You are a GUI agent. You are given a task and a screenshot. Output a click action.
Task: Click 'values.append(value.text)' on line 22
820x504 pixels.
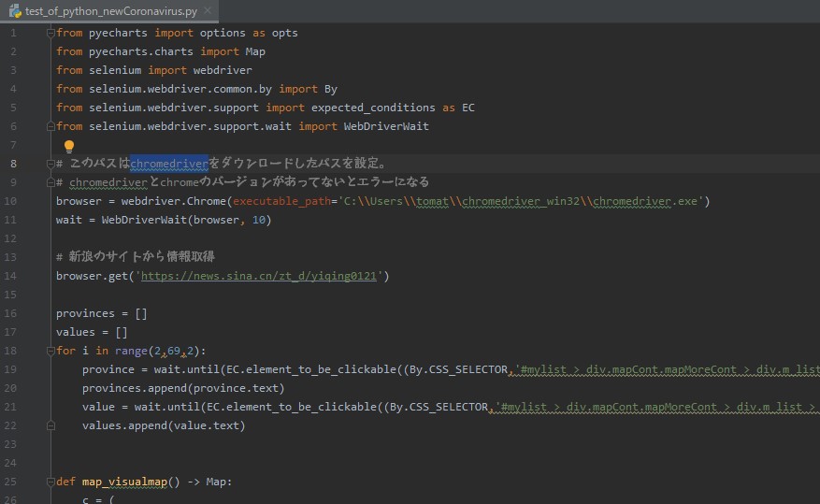164,425
